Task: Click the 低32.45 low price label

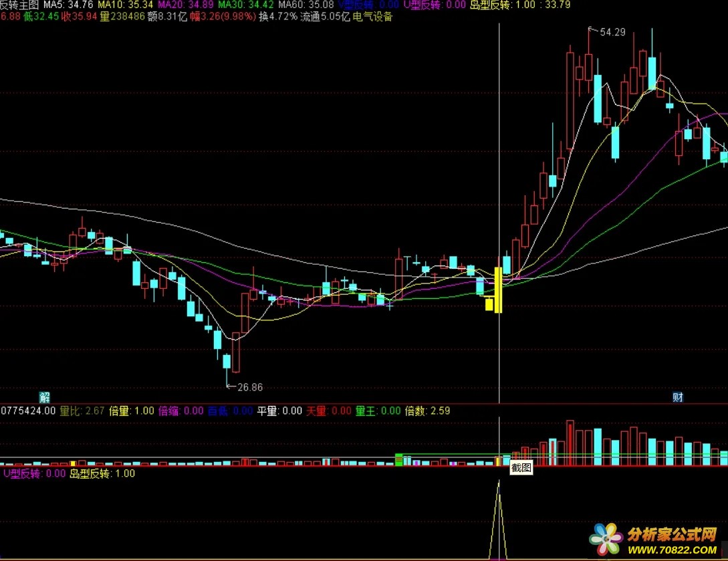Action: coord(41,17)
